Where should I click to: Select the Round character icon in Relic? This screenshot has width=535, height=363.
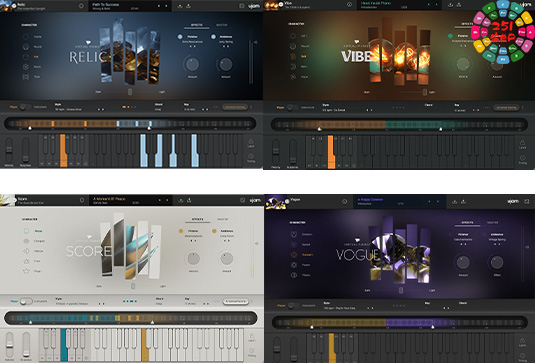point(26,47)
